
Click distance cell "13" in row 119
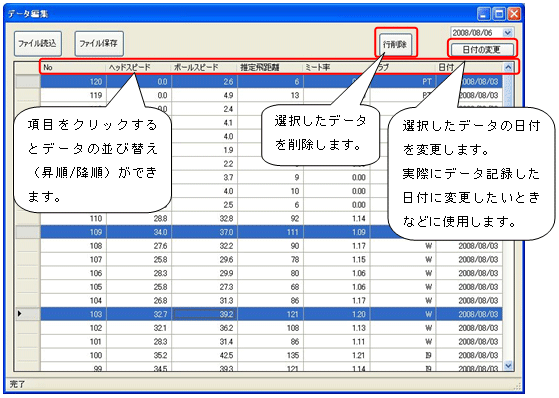[271, 95]
